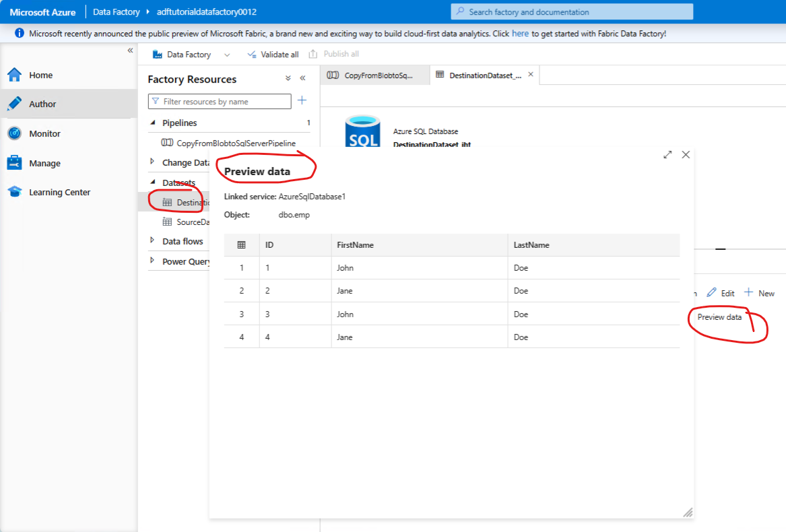The width and height of the screenshot is (786, 532).
Task: Select FirstName cell John in row 3
Action: [419, 314]
